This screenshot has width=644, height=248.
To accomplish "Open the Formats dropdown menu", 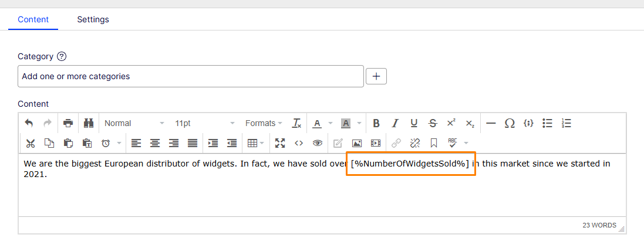I will [x=263, y=123].
